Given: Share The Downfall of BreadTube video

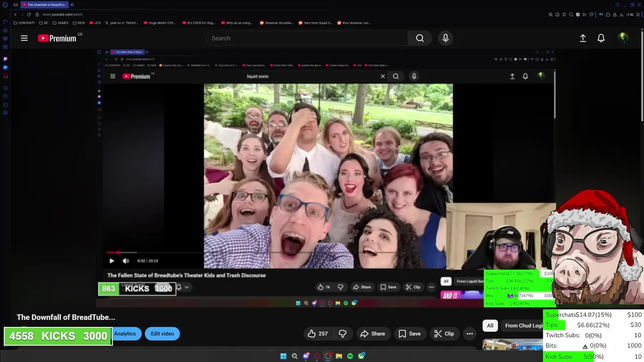Looking at the screenshot, I should [x=372, y=334].
